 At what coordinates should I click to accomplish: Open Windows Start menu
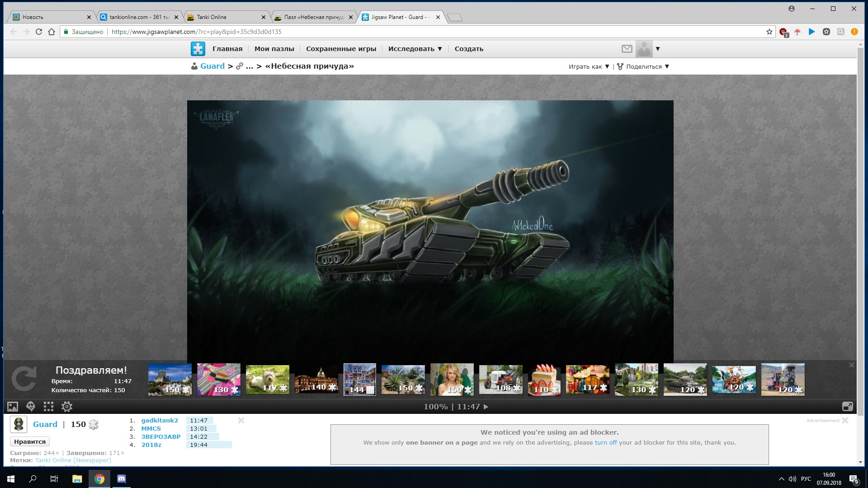pos(11,479)
